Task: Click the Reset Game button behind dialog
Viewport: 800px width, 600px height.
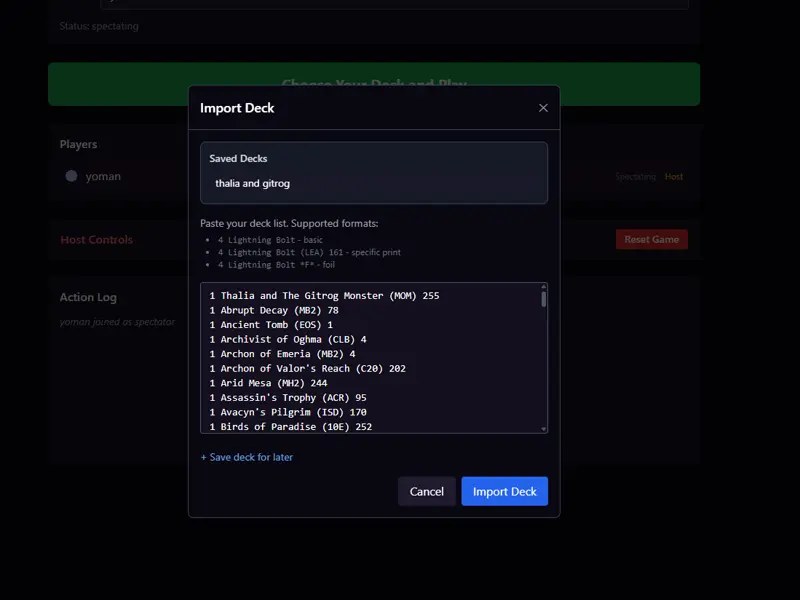Action: click(652, 239)
